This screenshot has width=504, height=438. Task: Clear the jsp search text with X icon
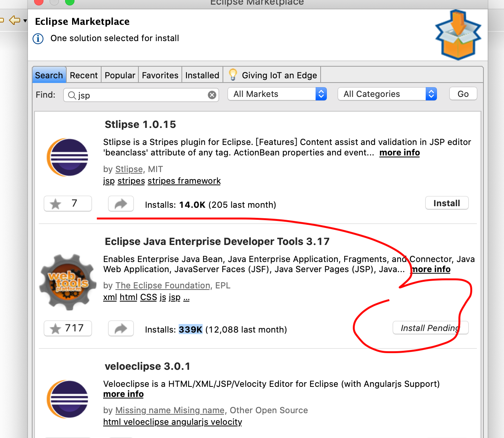212,95
